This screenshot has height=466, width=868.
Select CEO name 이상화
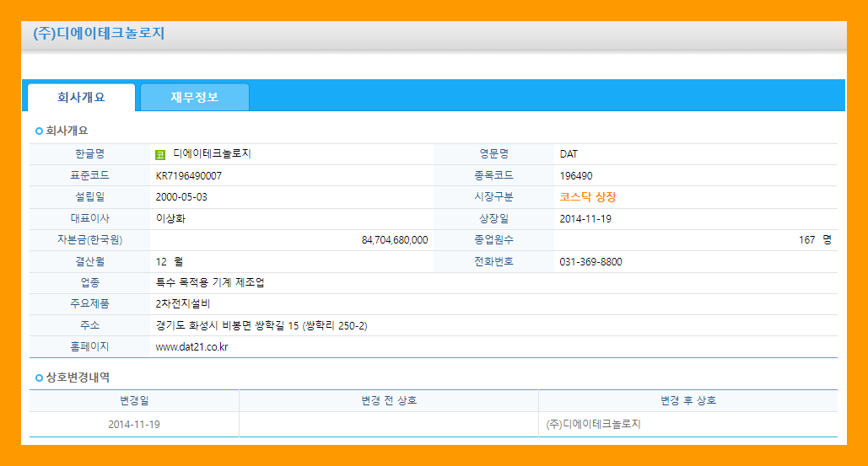(x=170, y=218)
